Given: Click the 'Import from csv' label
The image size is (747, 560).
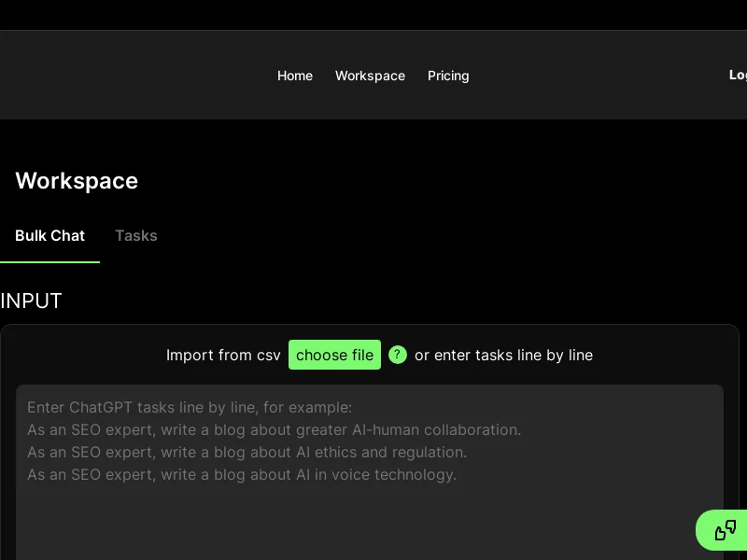Looking at the screenshot, I should pos(223,356).
